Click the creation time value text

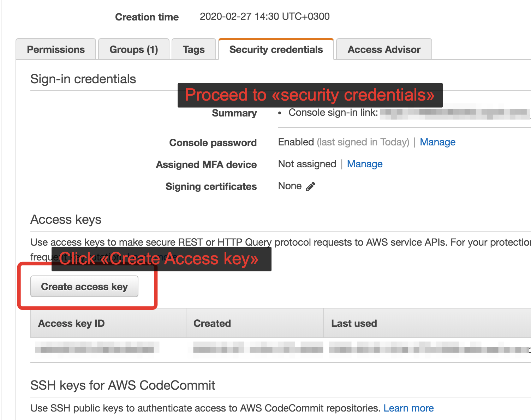[265, 17]
